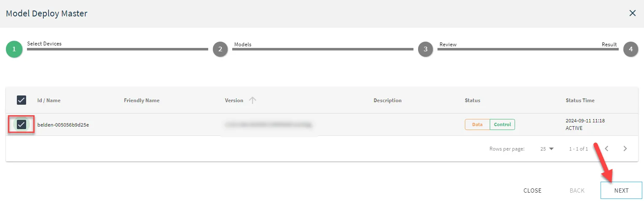Image resolution: width=644 pixels, height=201 pixels.
Task: Select step 4 Result circle
Action: pyautogui.click(x=631, y=49)
